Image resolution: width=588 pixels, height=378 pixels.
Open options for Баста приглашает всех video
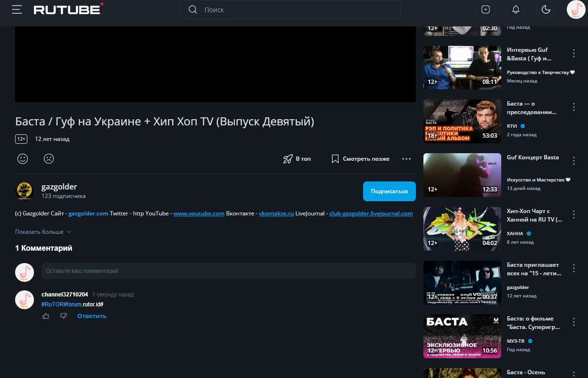tap(574, 268)
